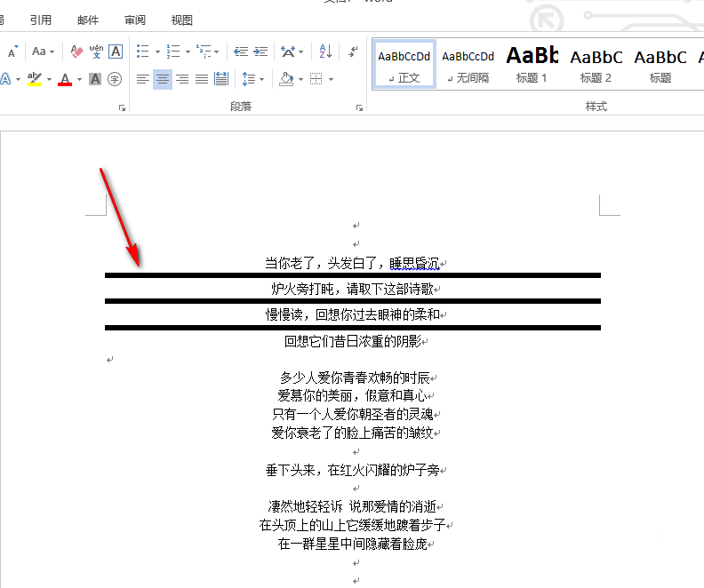This screenshot has width=704, height=588.
Task: Click line 慢慢读，回想你过去眼神的柔和
Action: (x=353, y=314)
